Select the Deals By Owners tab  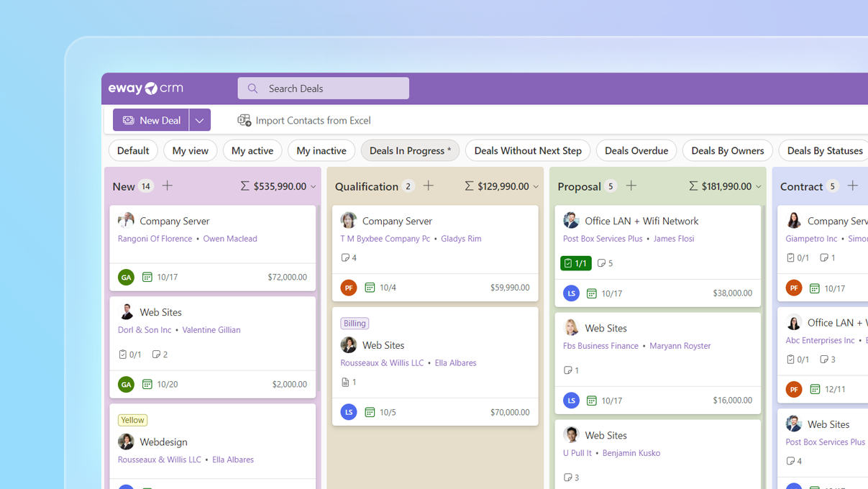pyautogui.click(x=727, y=150)
